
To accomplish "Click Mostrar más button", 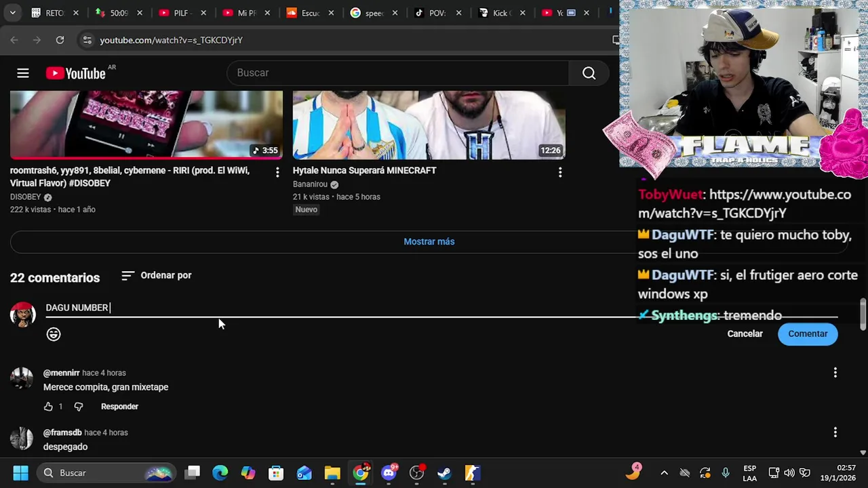I will point(429,242).
